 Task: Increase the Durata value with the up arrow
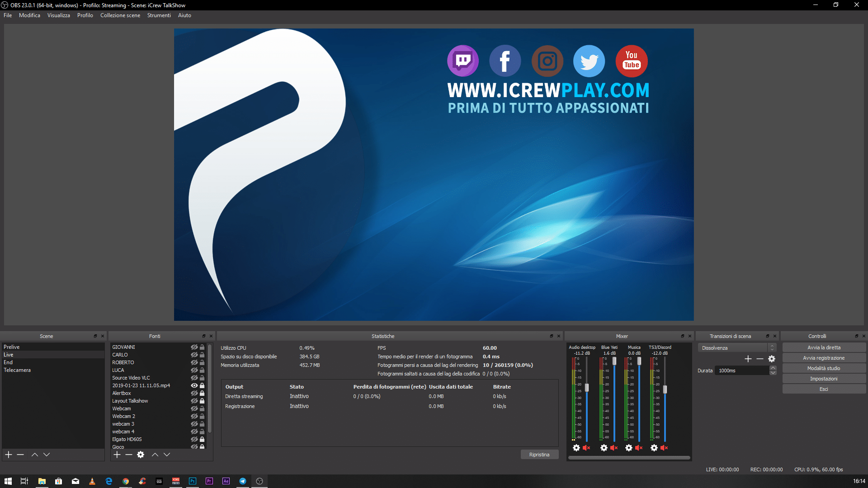click(773, 368)
